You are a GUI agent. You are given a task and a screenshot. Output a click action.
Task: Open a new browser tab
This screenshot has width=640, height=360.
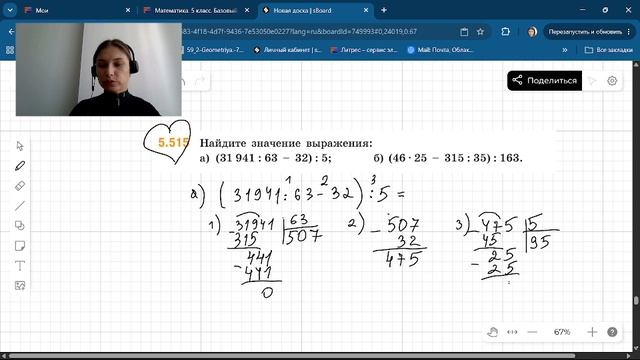[384, 10]
